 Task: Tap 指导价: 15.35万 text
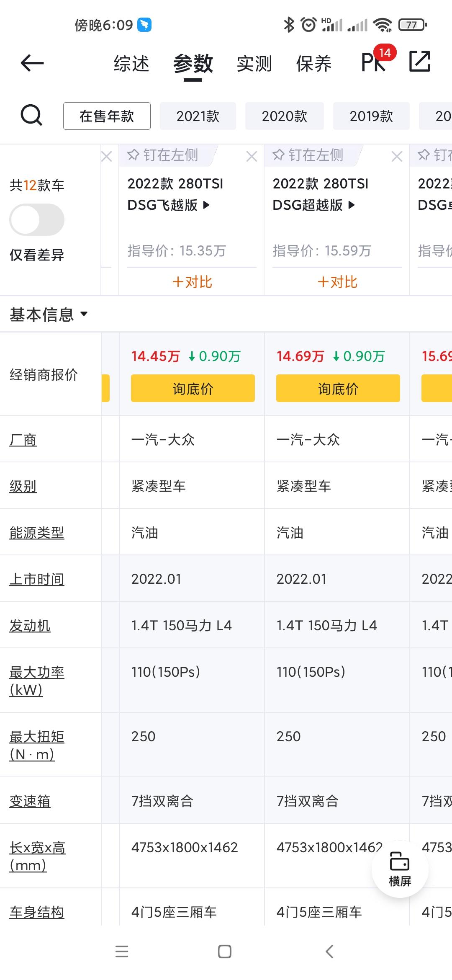tap(177, 251)
